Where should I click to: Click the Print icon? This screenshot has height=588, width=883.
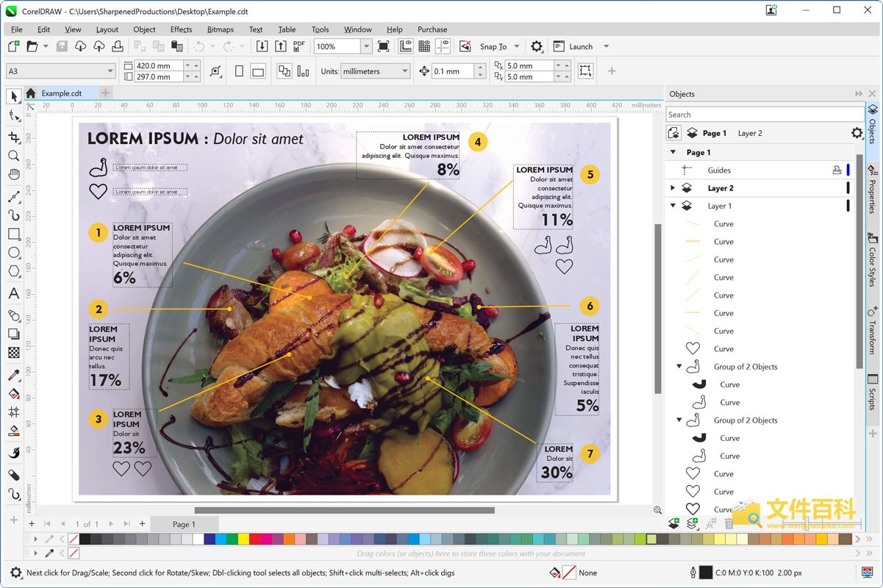[117, 46]
